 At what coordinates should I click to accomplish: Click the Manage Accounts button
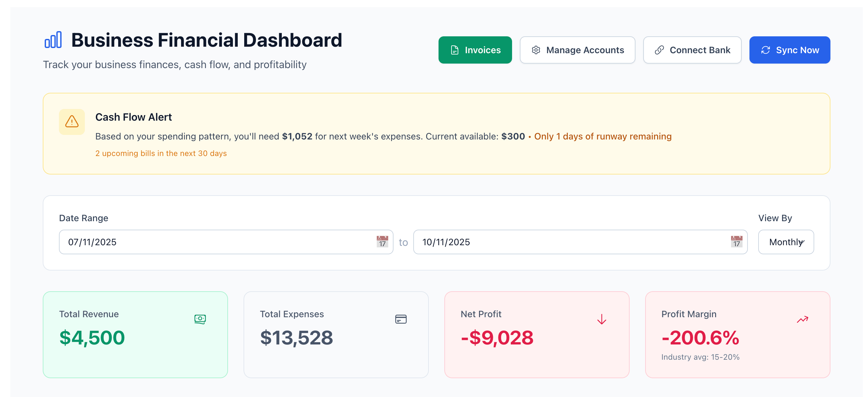tap(577, 50)
